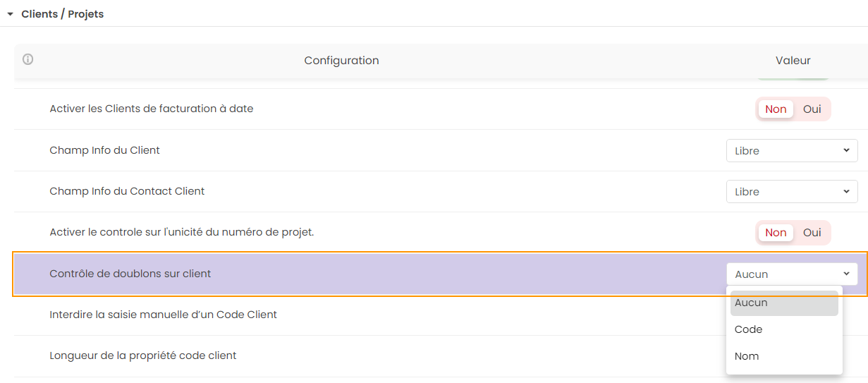The width and height of the screenshot is (868, 383).
Task: Enable project number uniqueness control with Oui
Action: [x=812, y=233]
